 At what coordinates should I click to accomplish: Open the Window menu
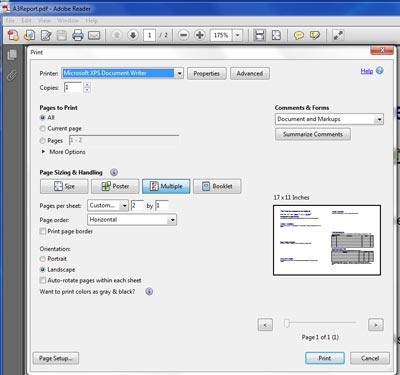68,21
